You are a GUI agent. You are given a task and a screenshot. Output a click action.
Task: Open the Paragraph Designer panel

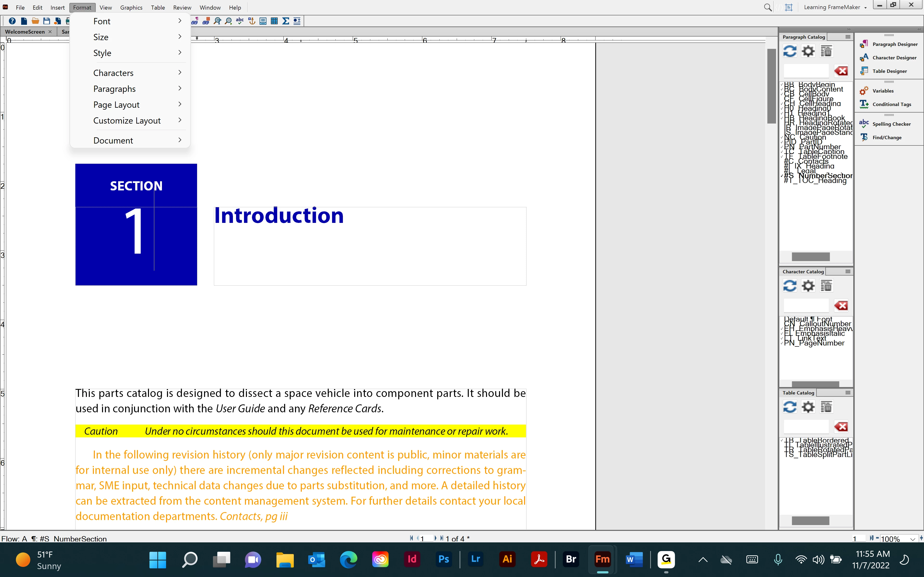(895, 44)
